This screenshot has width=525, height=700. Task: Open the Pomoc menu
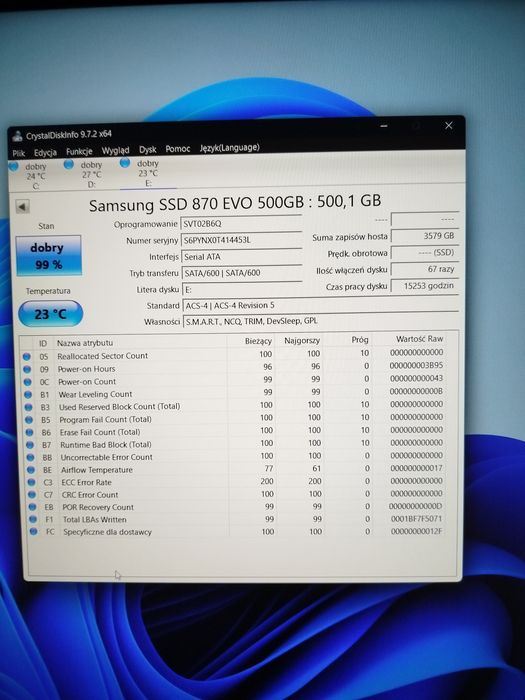[178, 149]
